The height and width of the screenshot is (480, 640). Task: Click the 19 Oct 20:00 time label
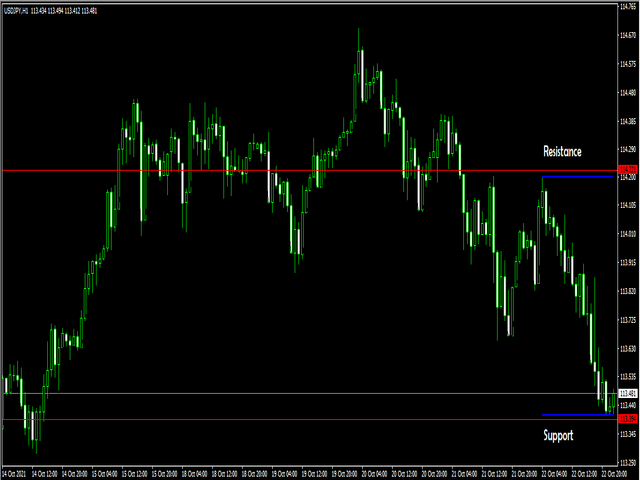[x=344, y=473]
